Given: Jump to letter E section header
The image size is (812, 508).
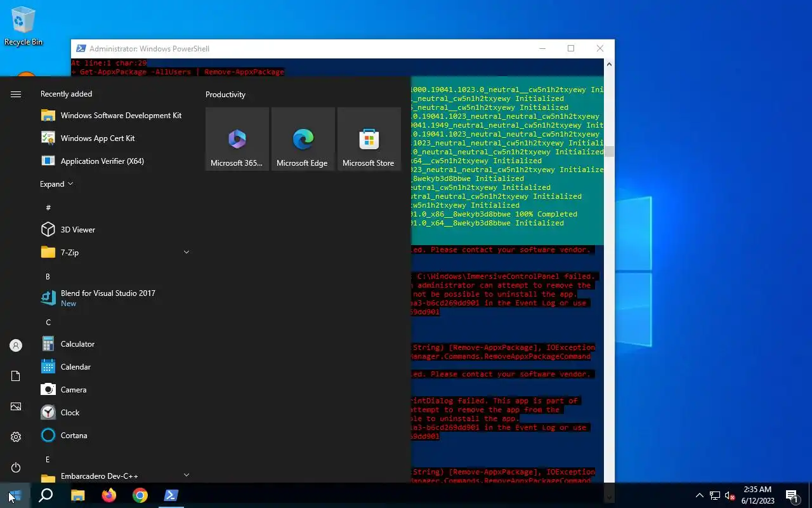Looking at the screenshot, I should point(48,459).
